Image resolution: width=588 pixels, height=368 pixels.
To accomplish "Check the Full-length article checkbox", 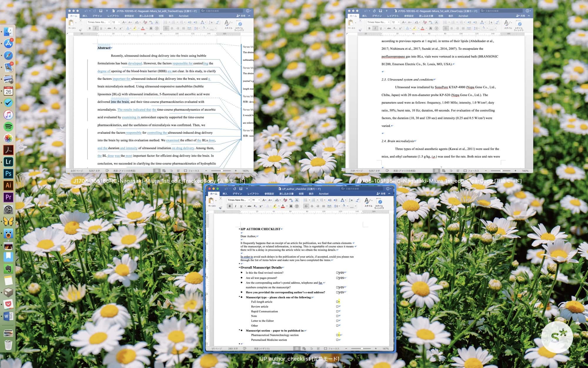I will coord(337,302).
